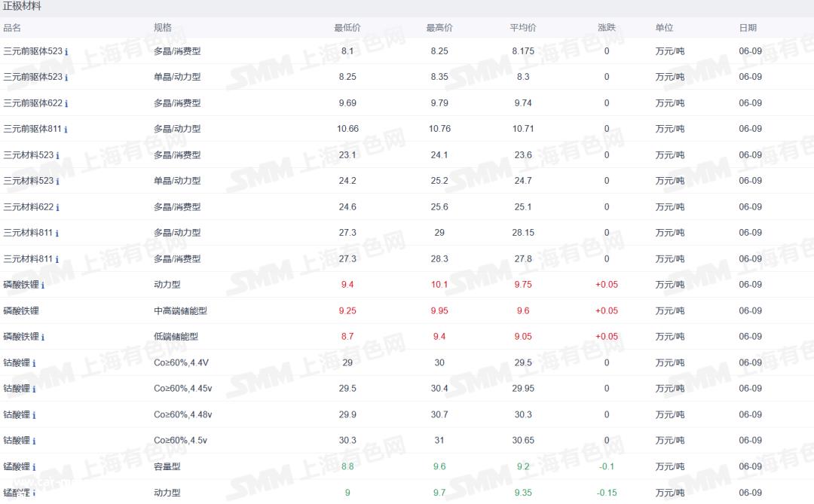Click info icon for 钴酸锂 Co≥60%,4.45v row
Screen dimensions: 814x504
(34, 389)
